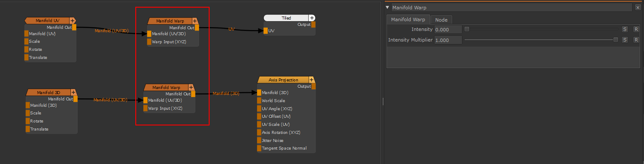Click plus icon on Manifold UV node
The height and width of the screenshot is (164, 644).
(73, 20)
